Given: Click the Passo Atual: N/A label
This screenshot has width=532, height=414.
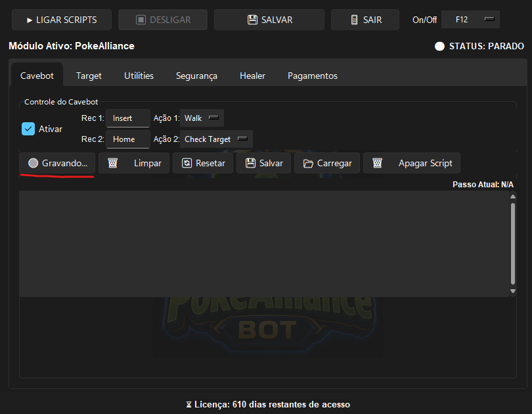Looking at the screenshot, I should (x=483, y=185).
